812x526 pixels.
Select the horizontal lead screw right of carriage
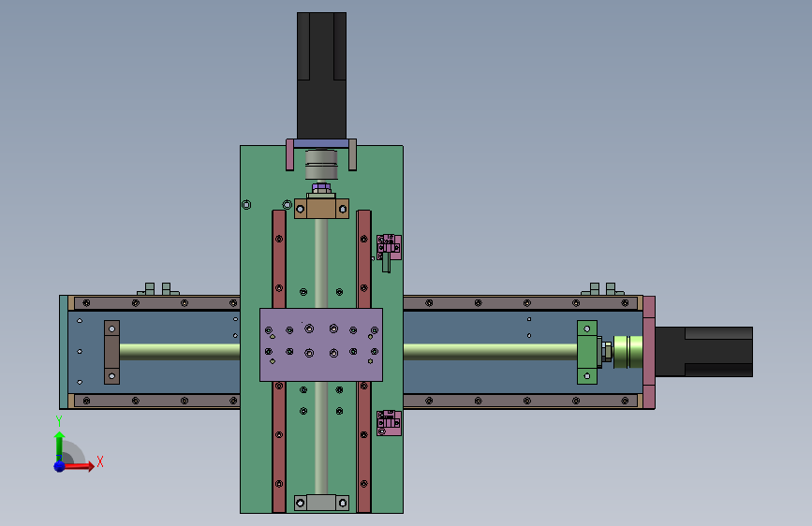pyautogui.click(x=490, y=352)
